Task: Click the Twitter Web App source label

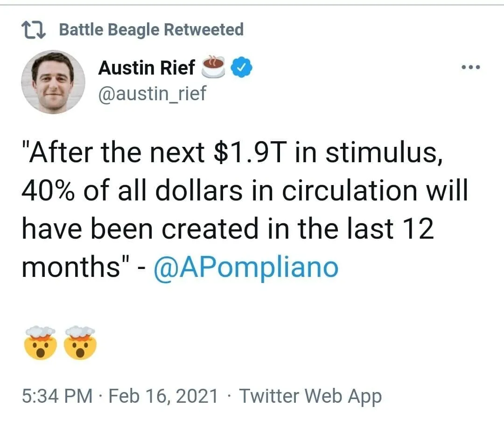Action: point(310,396)
